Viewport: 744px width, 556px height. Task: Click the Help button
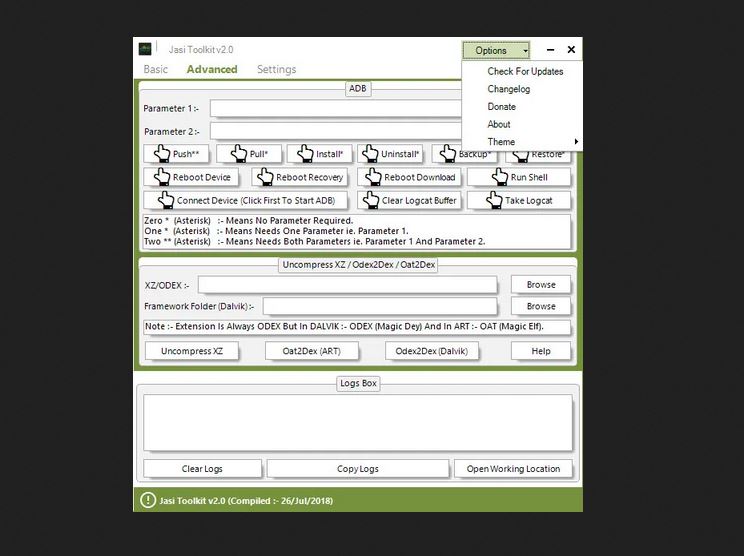[541, 351]
